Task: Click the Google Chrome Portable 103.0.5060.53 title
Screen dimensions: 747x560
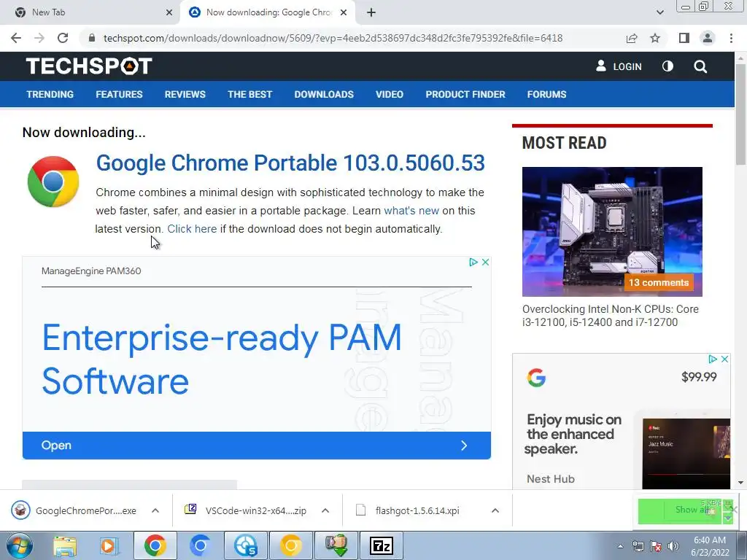Action: [x=290, y=163]
